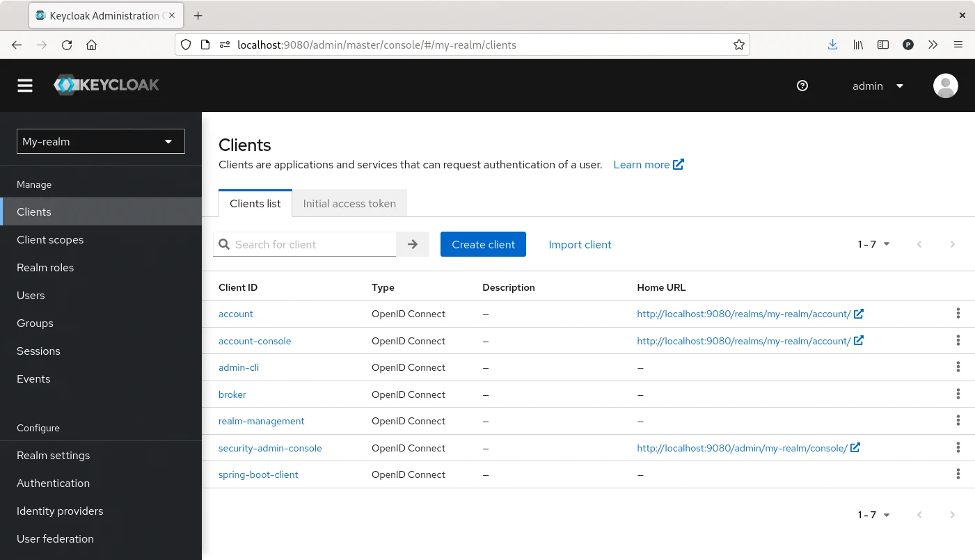Open external link icon for security-admin-console URL
Viewport: 975px width, 560px height.
(855, 448)
